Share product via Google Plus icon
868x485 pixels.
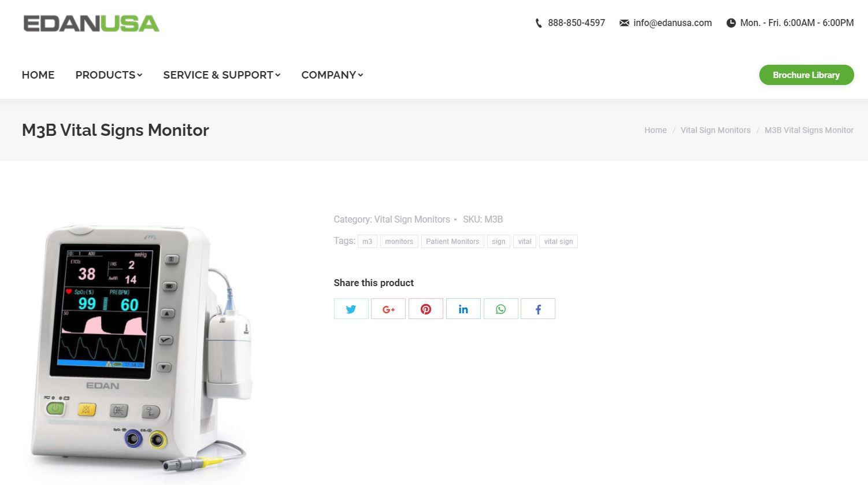pos(388,309)
